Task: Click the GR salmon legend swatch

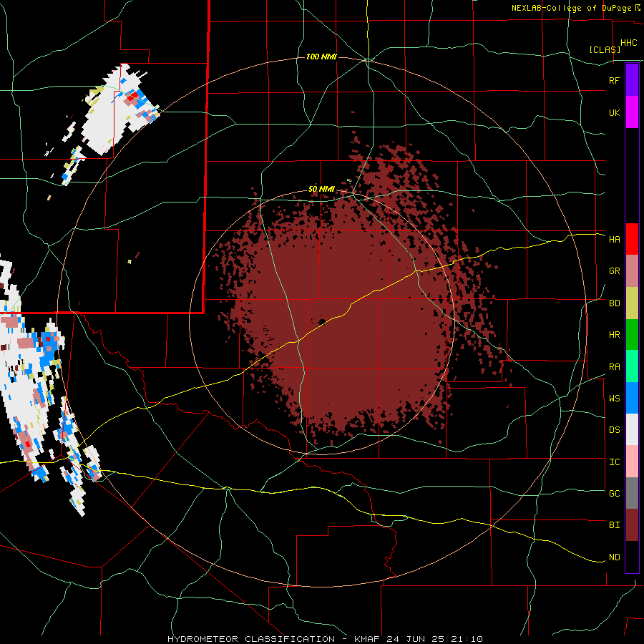Action: click(x=632, y=271)
